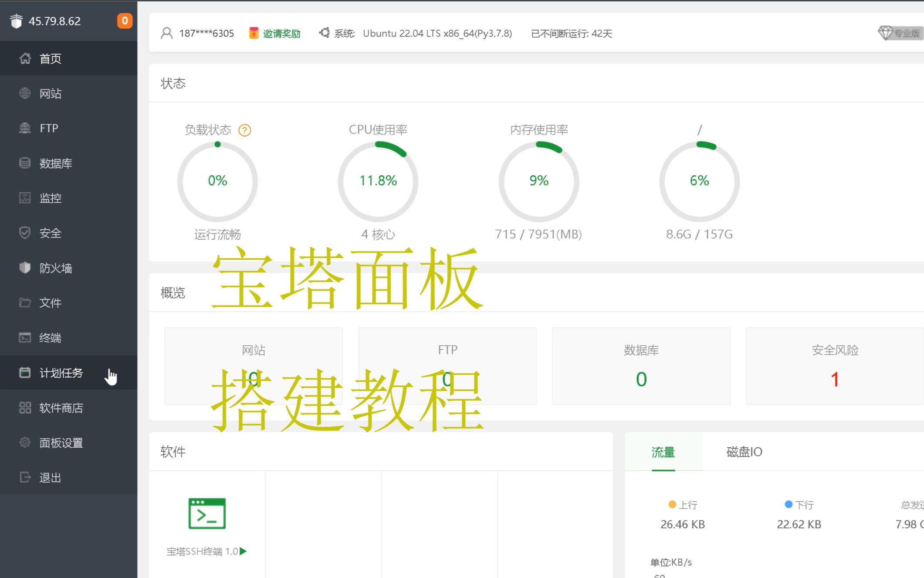924x578 pixels.
Task: Open 软件商店 in the sidebar
Action: click(68, 408)
